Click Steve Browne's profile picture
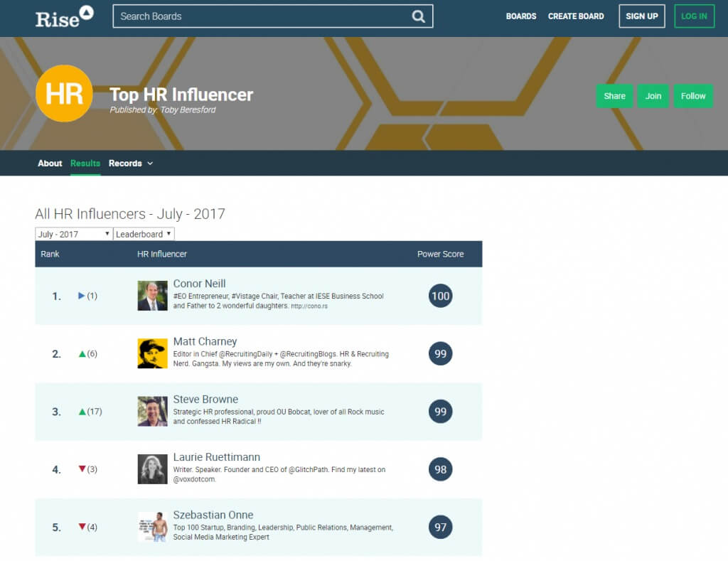Viewport: 728px width, 561px height. point(152,412)
